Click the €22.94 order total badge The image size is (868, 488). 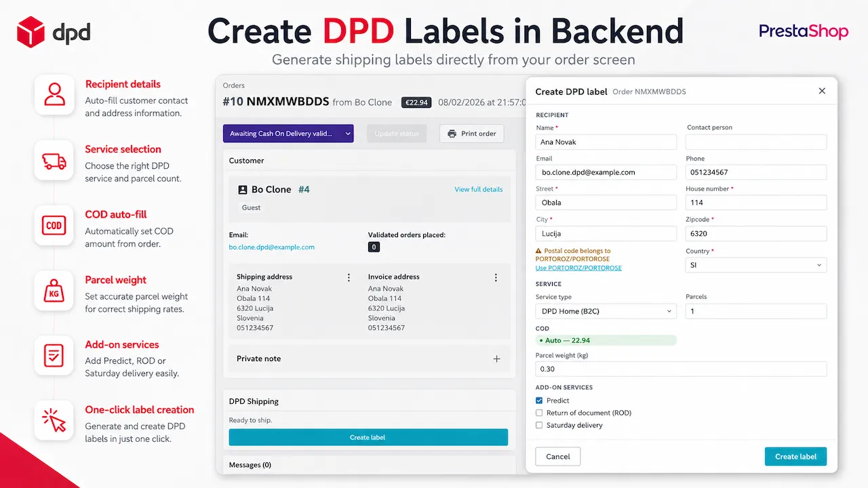pyautogui.click(x=416, y=102)
